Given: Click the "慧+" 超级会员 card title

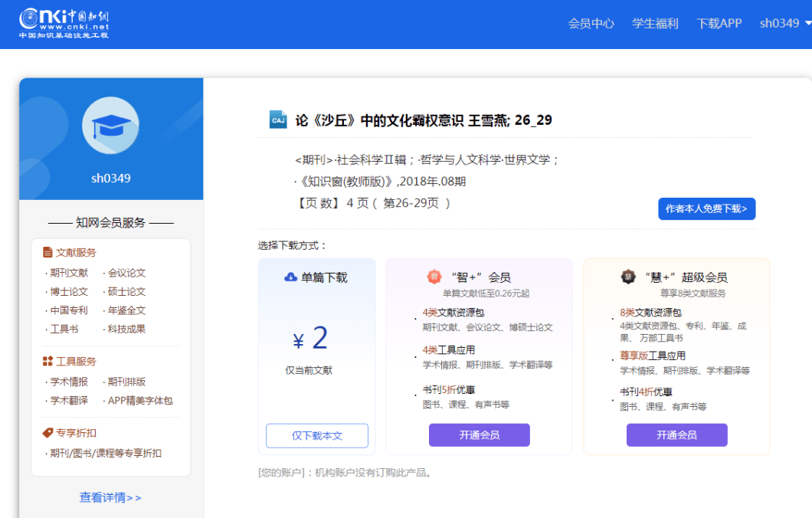Looking at the screenshot, I should [x=686, y=277].
